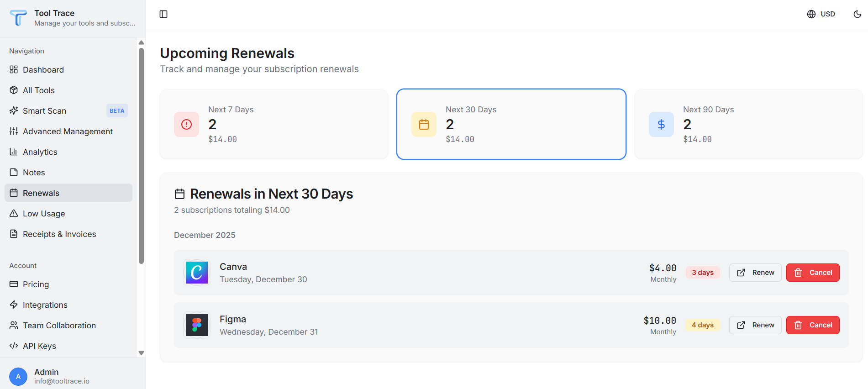The width and height of the screenshot is (868, 389).
Task: Select the Next 90 Days renewals card
Action: click(748, 124)
